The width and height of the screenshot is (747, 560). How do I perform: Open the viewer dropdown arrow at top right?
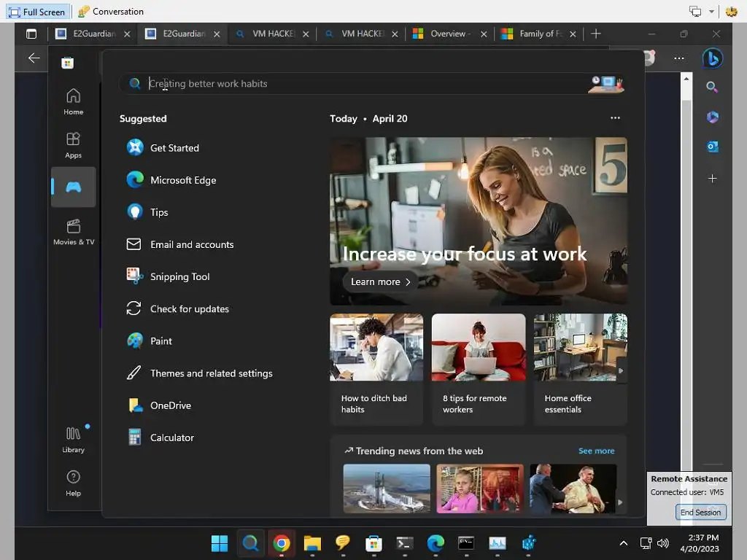[711, 12]
